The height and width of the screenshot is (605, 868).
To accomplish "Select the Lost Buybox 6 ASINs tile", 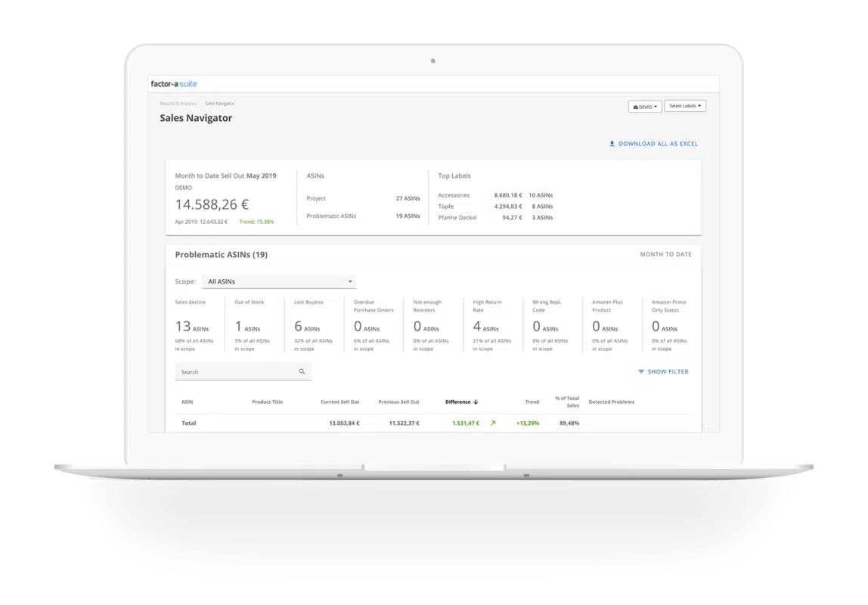I will (x=313, y=324).
